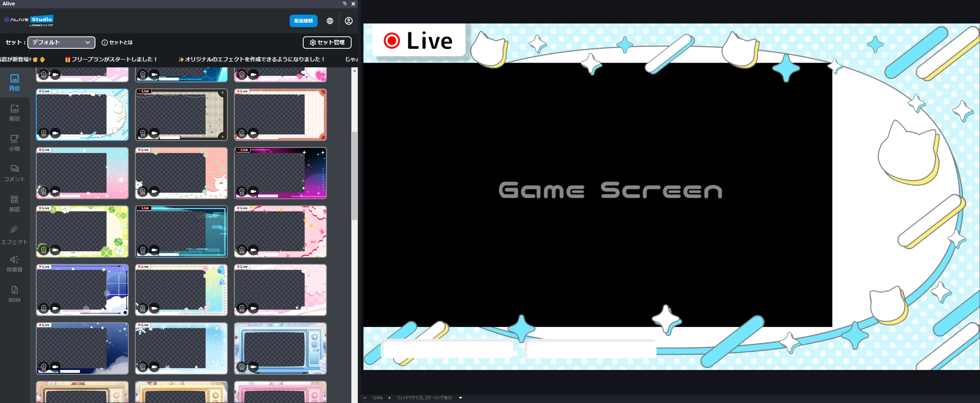Expand the デフォルト set dropdown
The width and height of the screenshot is (980, 403).
pos(61,42)
